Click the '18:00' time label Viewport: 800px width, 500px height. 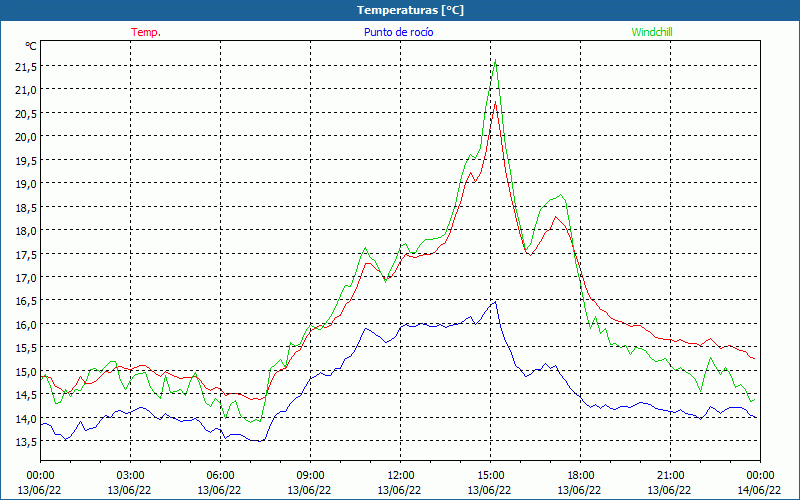(x=581, y=476)
